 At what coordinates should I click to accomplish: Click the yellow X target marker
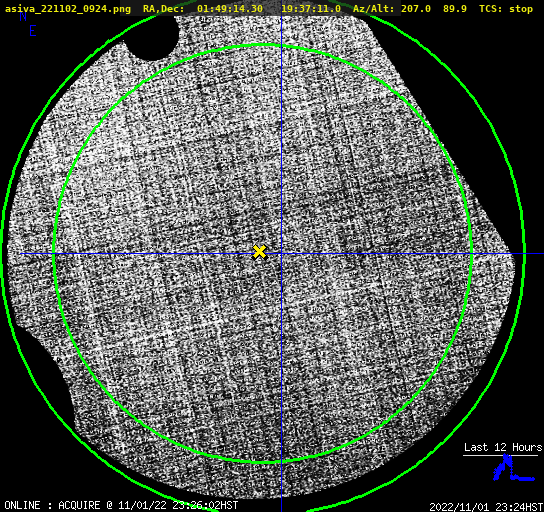259,252
